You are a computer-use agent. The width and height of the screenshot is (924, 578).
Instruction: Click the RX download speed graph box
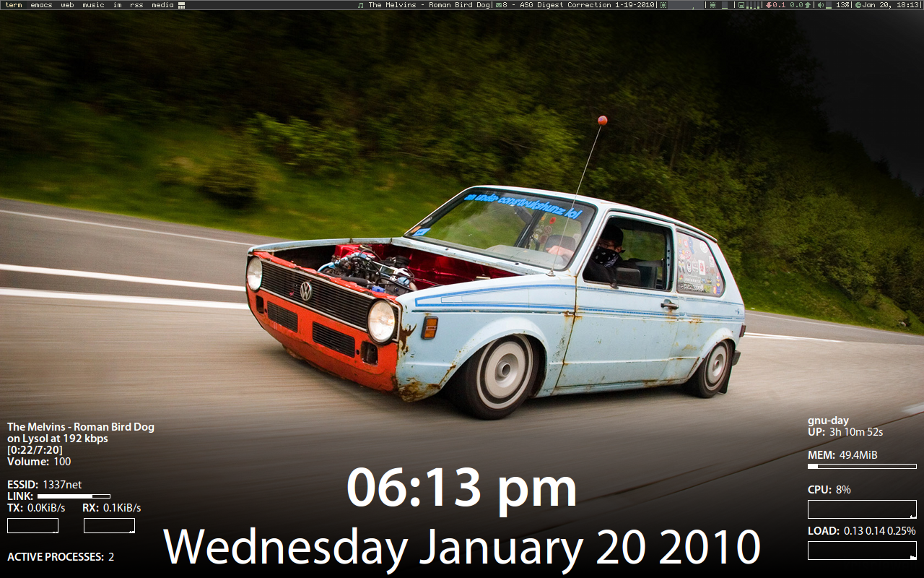click(109, 526)
